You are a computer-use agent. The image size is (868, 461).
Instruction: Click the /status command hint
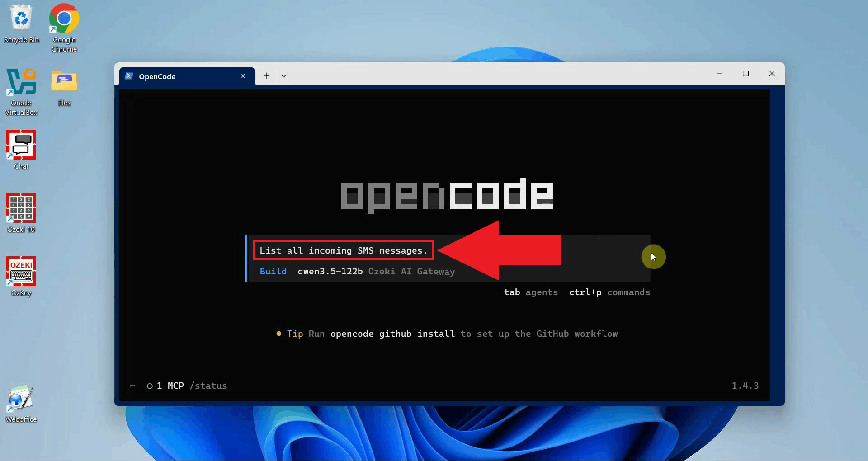click(208, 386)
